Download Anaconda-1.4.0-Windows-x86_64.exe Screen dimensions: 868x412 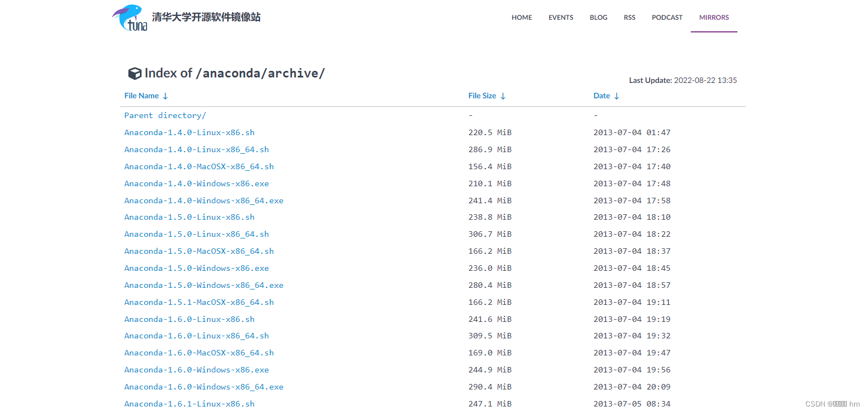[x=204, y=201]
